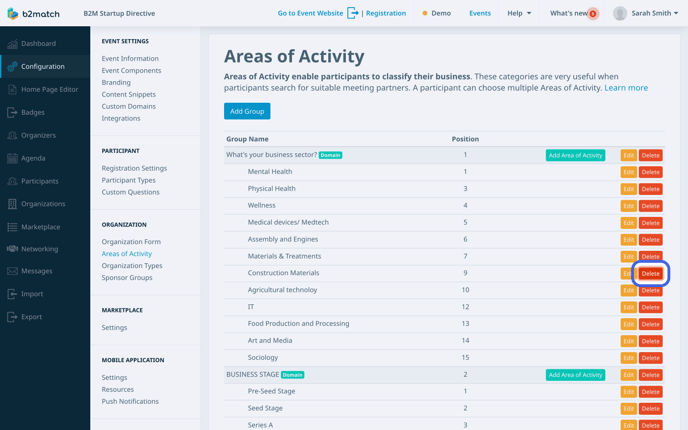Delete the Mental Health area
Screen dimensions: 688x430
(x=650, y=172)
